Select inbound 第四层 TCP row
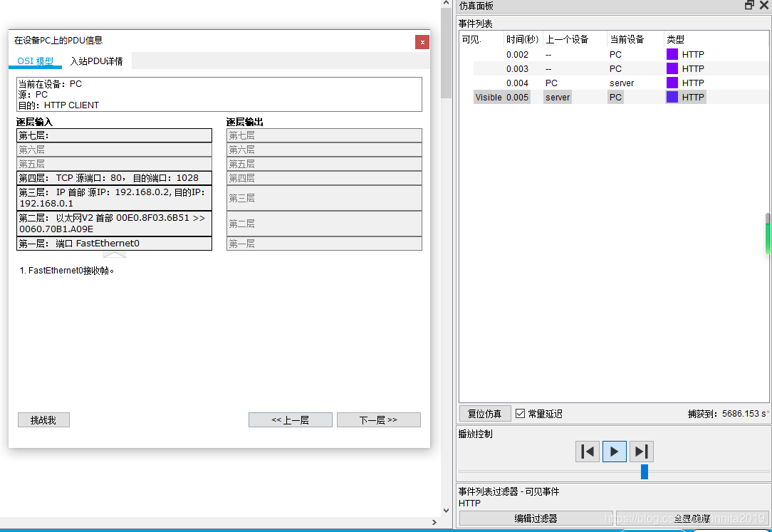Image resolution: width=772 pixels, height=532 pixels. pyautogui.click(x=114, y=178)
